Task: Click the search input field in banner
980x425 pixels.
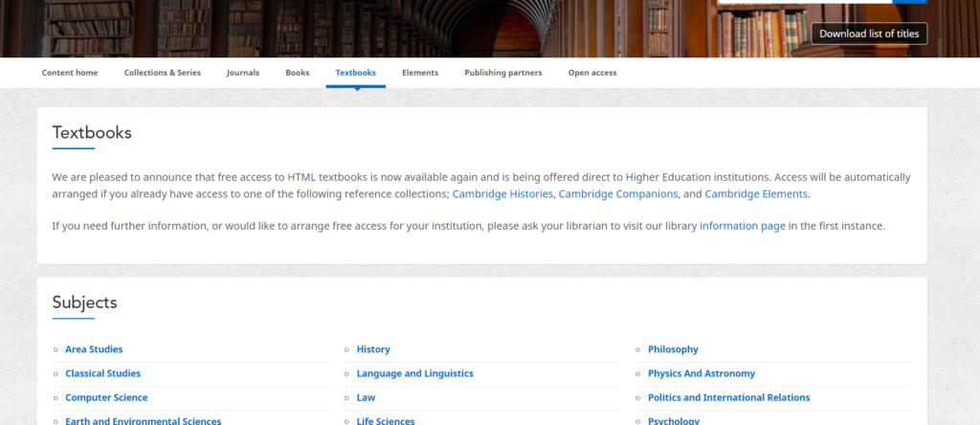Action: (x=805, y=1)
